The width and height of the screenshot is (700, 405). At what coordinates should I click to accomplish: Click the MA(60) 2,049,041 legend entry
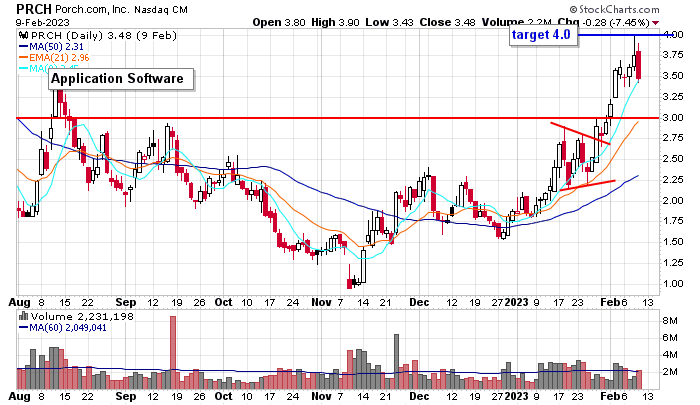pos(62,328)
